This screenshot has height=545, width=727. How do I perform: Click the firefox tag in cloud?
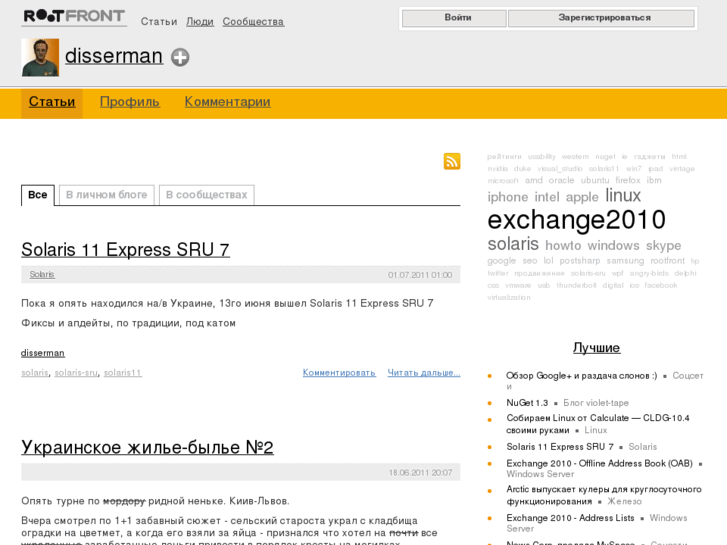point(628,180)
